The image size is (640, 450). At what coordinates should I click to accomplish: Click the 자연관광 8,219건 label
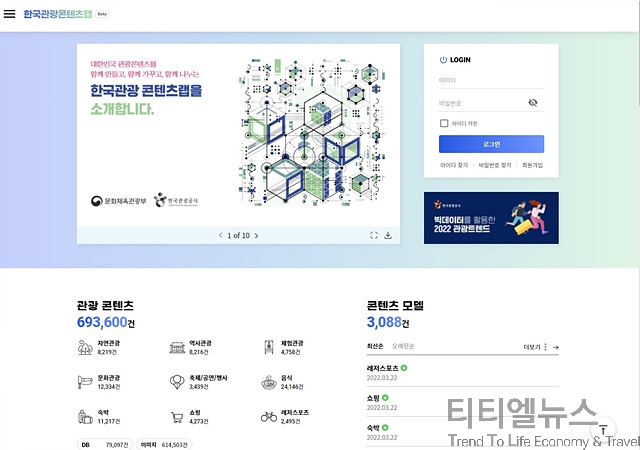coord(109,348)
